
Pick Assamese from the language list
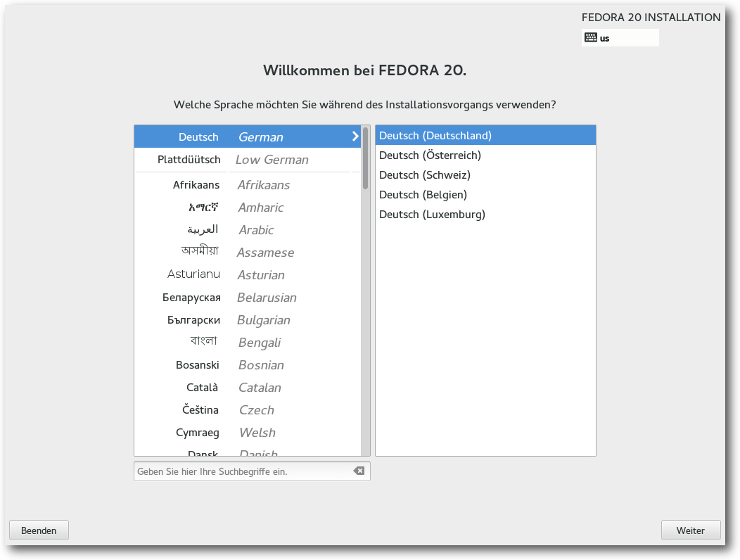pyautogui.click(x=248, y=252)
